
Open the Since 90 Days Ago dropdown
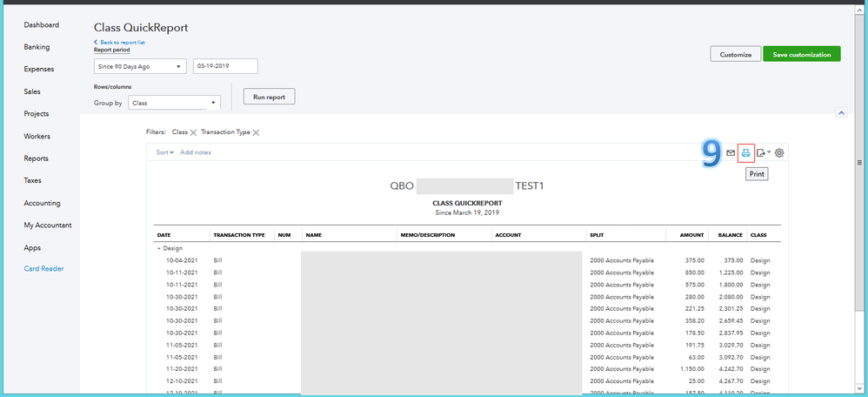[x=140, y=66]
